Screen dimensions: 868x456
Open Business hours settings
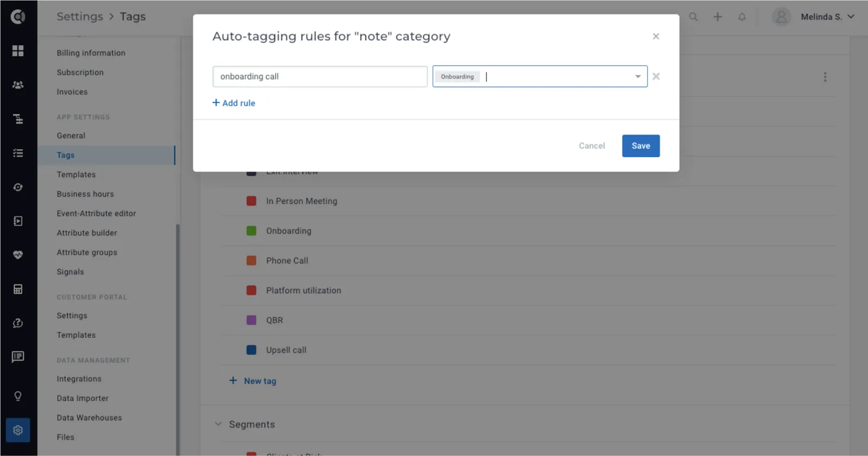[85, 194]
